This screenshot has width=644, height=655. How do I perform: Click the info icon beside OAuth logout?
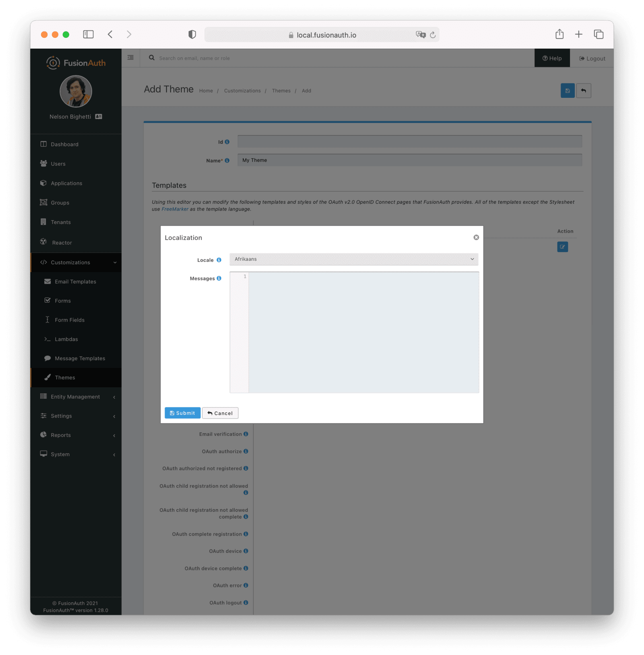click(x=246, y=603)
